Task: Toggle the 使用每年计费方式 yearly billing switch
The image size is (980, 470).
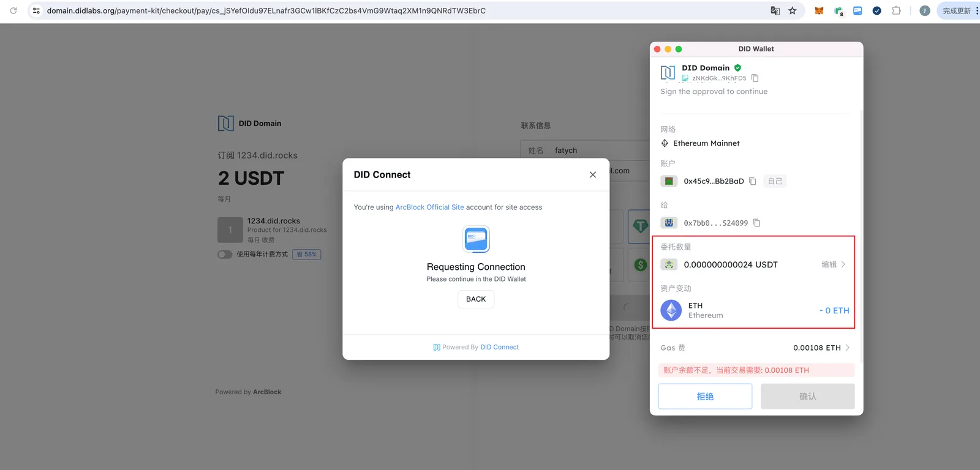Action: pos(225,255)
